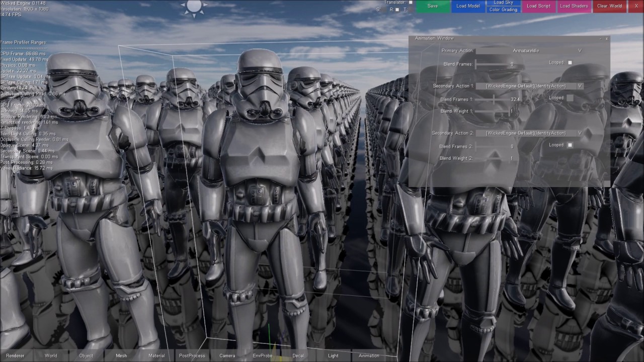Toggle the T translate checkbox
The image size is (644, 362).
click(411, 10)
